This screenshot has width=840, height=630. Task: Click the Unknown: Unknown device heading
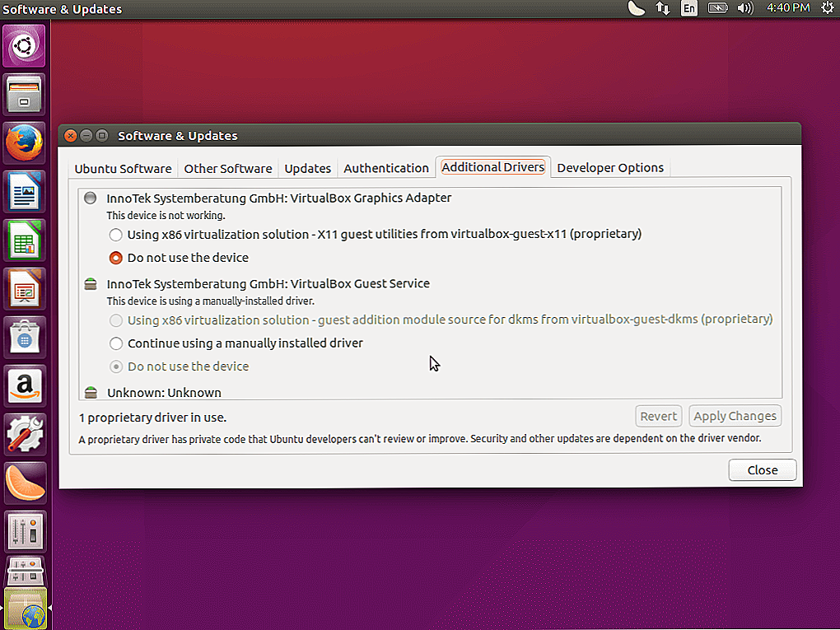coord(164,393)
